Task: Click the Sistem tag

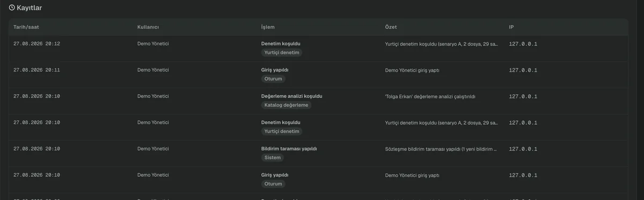Action: (x=273, y=158)
